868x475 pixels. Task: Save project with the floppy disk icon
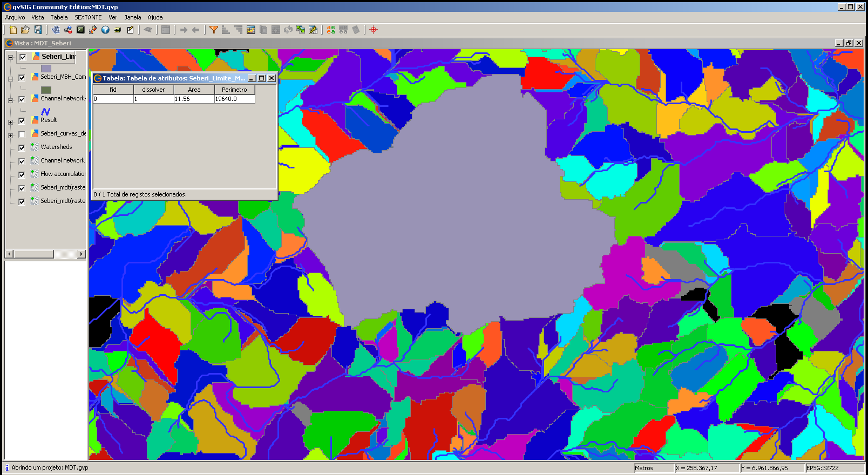pyautogui.click(x=38, y=30)
